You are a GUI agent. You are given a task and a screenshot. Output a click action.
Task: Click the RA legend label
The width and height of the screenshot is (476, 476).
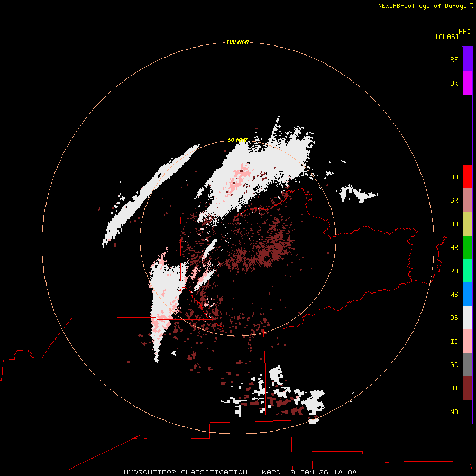tap(454, 271)
